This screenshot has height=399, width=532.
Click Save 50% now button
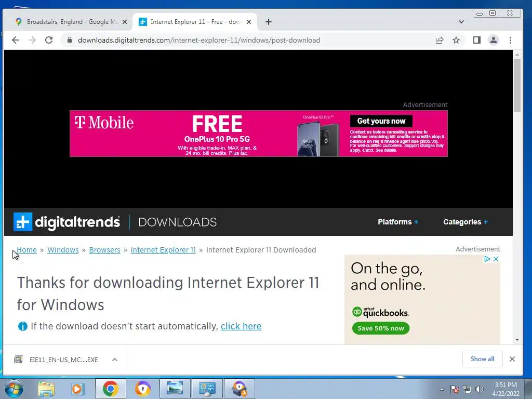[x=381, y=328]
